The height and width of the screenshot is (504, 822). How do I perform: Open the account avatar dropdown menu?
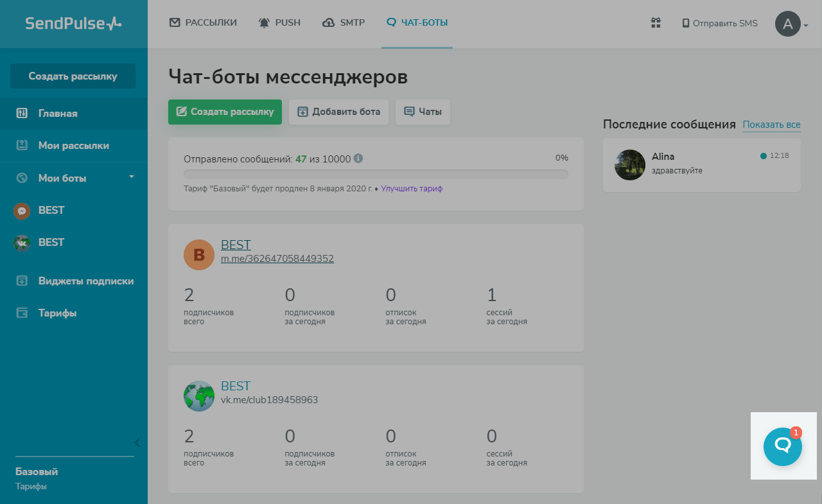click(x=791, y=24)
